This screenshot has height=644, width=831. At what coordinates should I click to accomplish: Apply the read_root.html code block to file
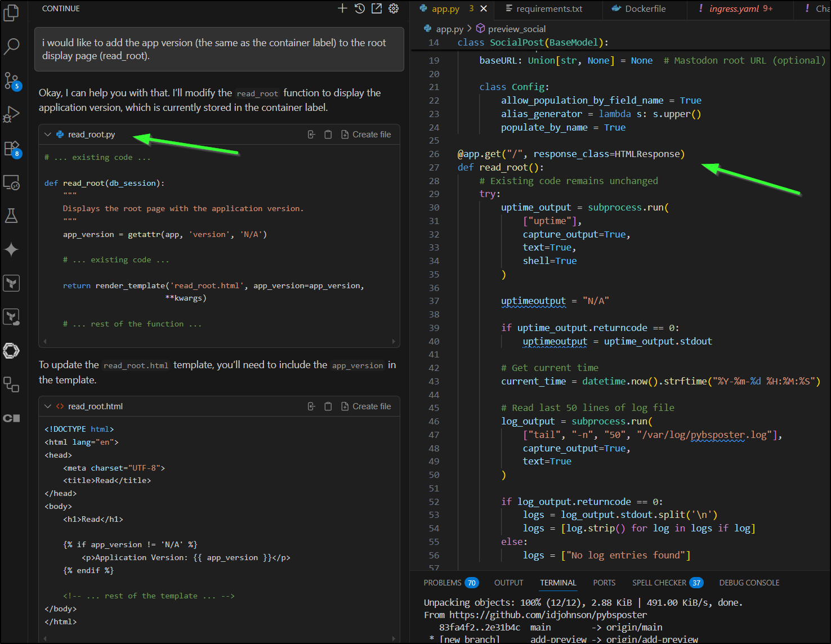[311, 406]
